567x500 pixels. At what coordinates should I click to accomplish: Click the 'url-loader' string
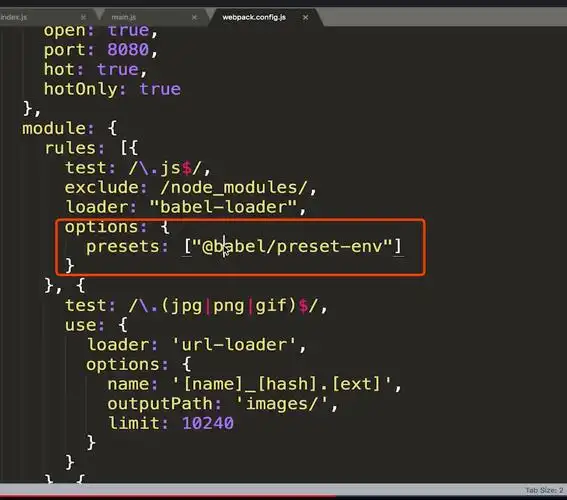[x=234, y=345]
